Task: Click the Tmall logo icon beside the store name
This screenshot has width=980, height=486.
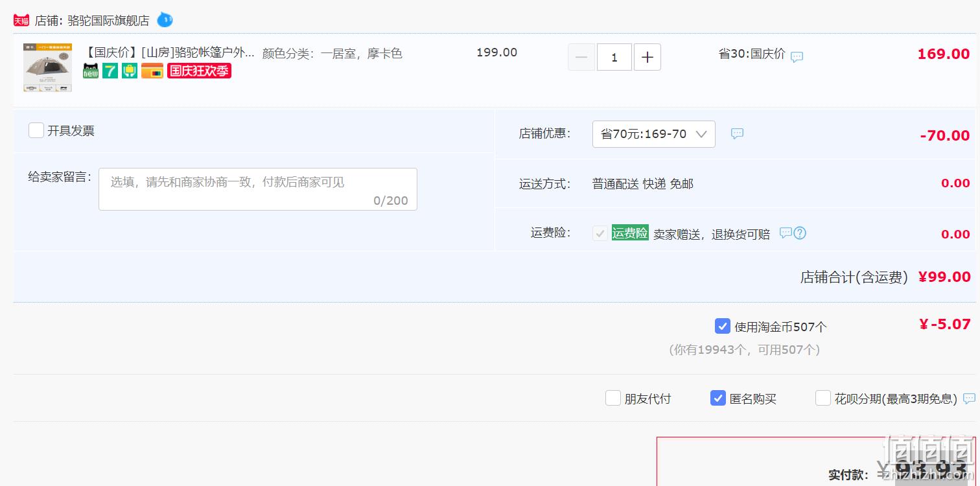Action: [x=21, y=20]
